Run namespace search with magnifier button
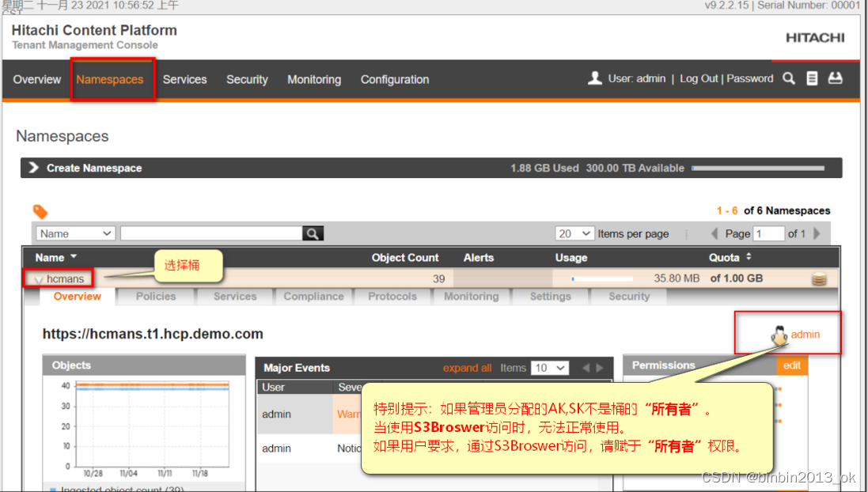868x492 pixels. coord(313,233)
